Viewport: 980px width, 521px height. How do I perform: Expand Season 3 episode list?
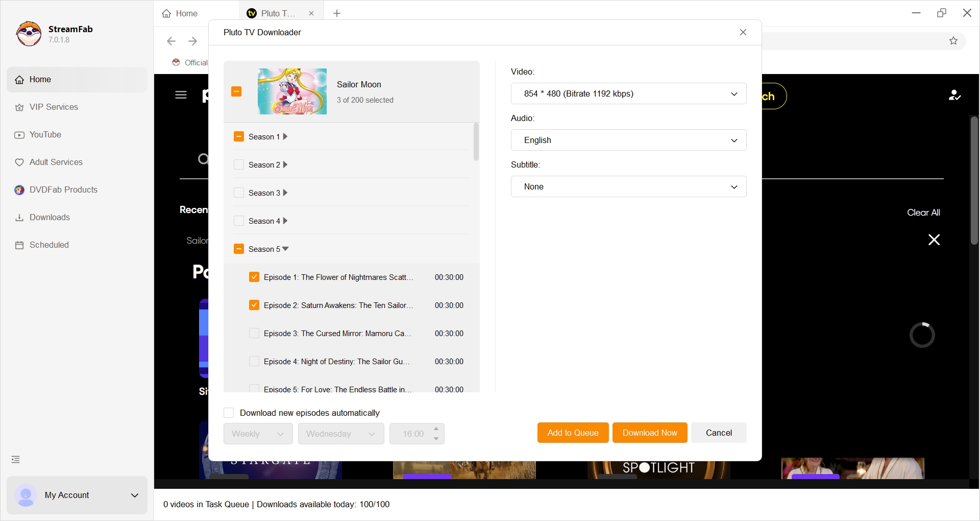[285, 193]
